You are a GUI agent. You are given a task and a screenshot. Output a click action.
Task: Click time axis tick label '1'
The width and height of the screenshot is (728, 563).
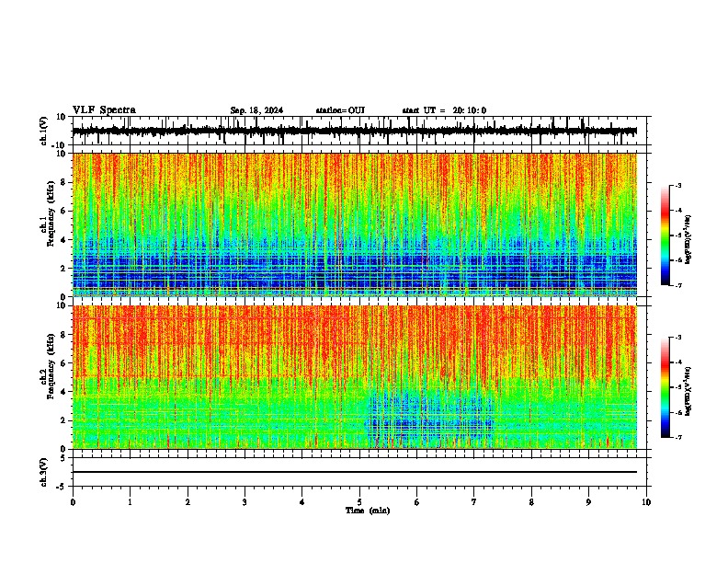130,502
